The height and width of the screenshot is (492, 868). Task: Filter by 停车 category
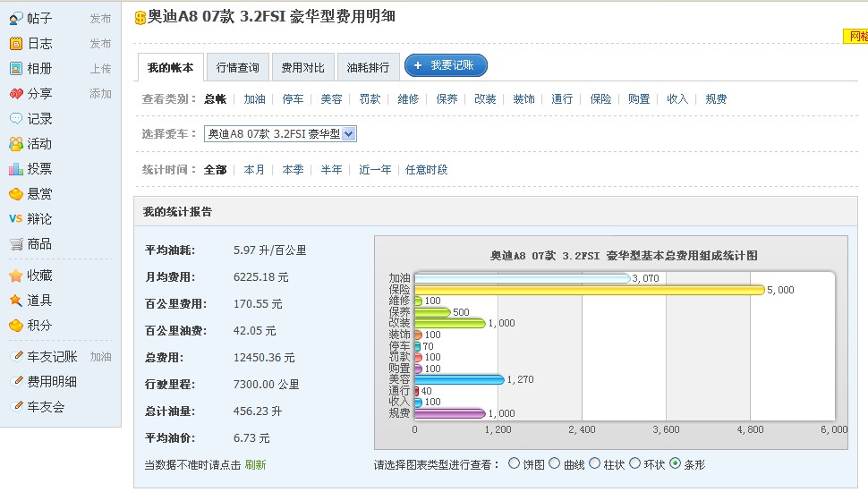(293, 99)
